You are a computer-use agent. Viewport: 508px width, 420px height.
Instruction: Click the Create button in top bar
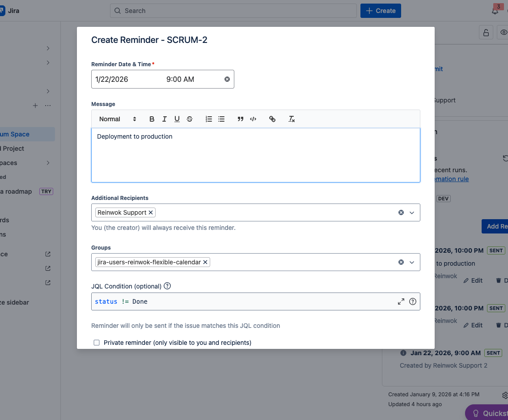(x=381, y=11)
